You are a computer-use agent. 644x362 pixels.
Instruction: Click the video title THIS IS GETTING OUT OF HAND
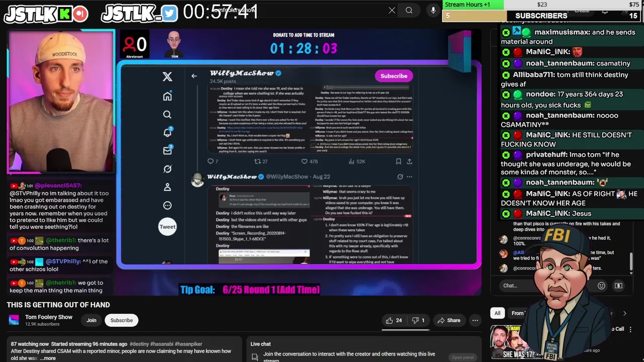(58, 305)
